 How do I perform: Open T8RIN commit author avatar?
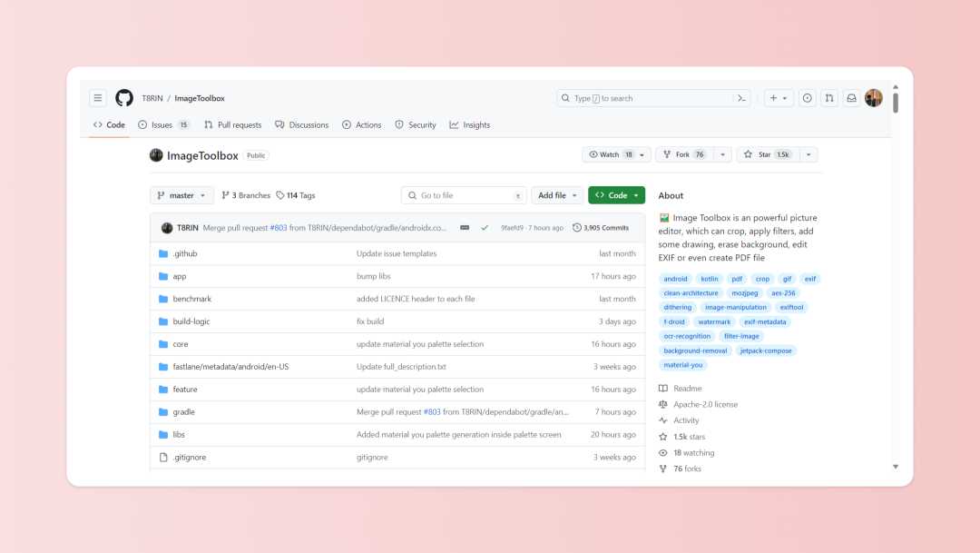click(x=167, y=228)
